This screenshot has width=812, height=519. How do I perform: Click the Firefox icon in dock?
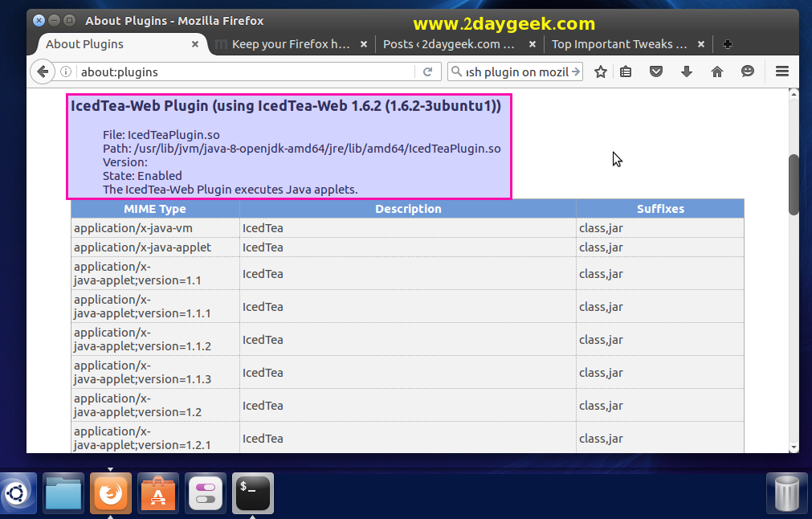110,493
